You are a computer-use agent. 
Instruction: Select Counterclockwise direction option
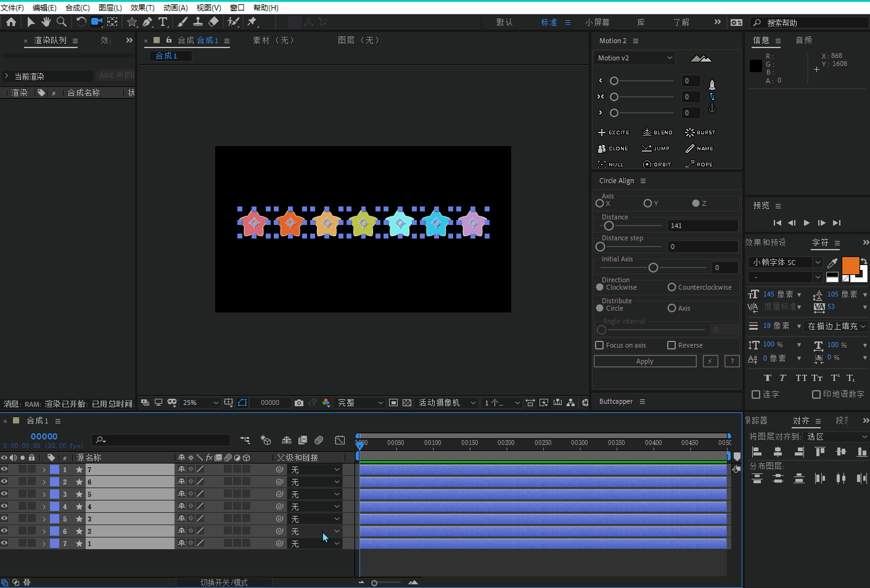point(671,287)
